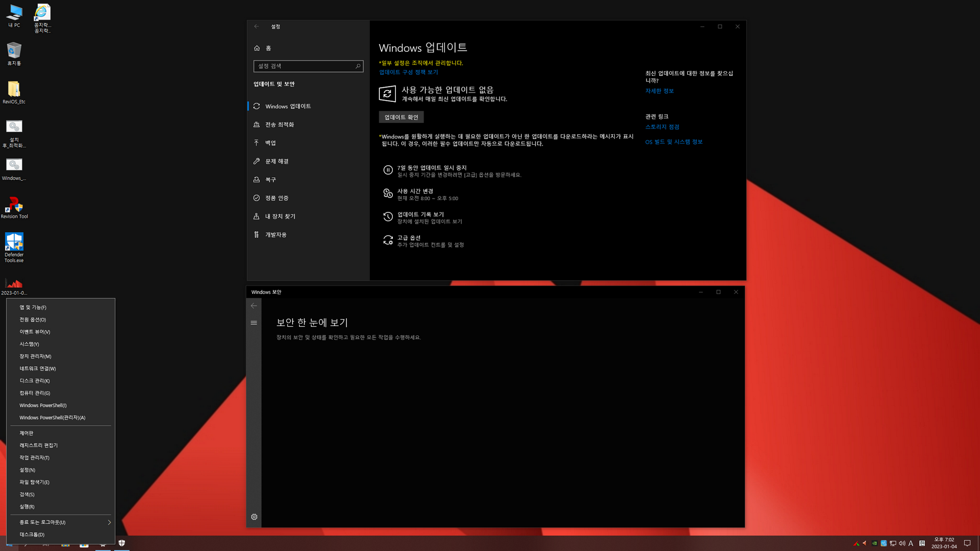Choose 컴퓨터 관리(G) from context menu
Image resolution: width=980 pixels, height=551 pixels.
point(61,393)
